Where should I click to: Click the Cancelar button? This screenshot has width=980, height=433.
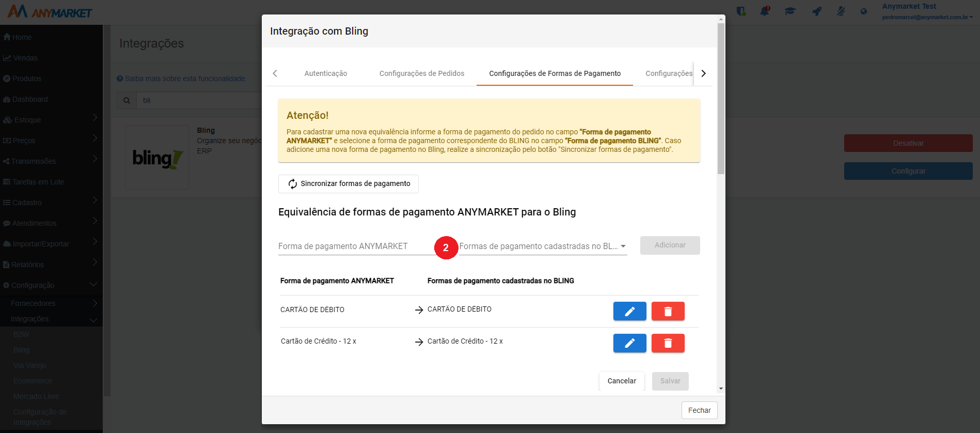622,381
